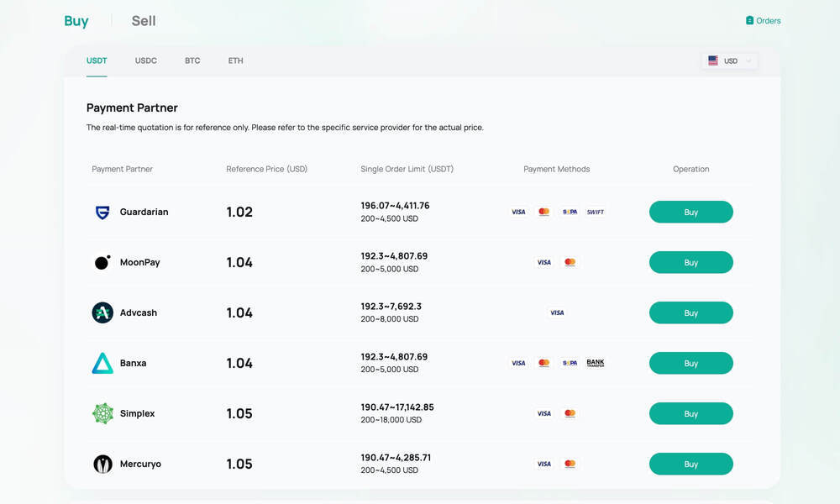Click the Simplex partner name
This screenshot has height=504, width=840.
click(x=137, y=413)
